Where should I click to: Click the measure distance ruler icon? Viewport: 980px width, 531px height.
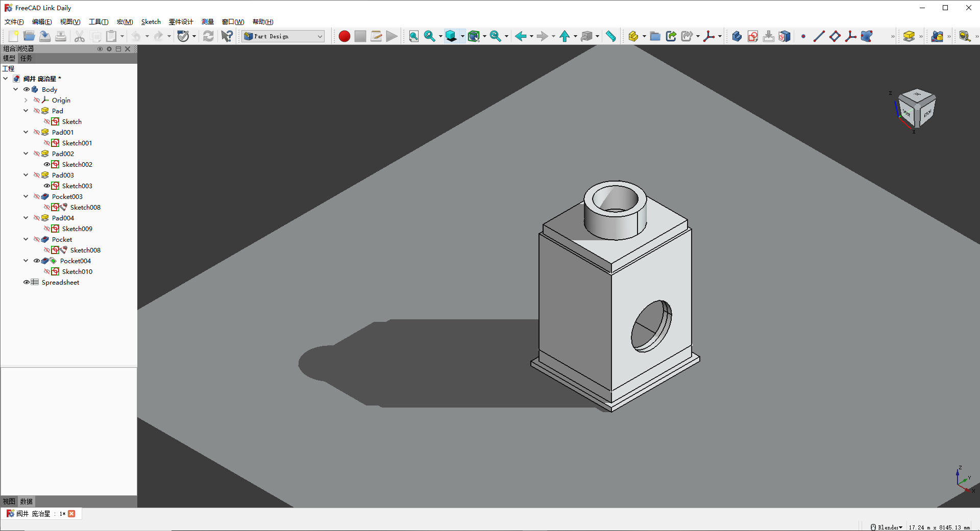[x=611, y=36]
